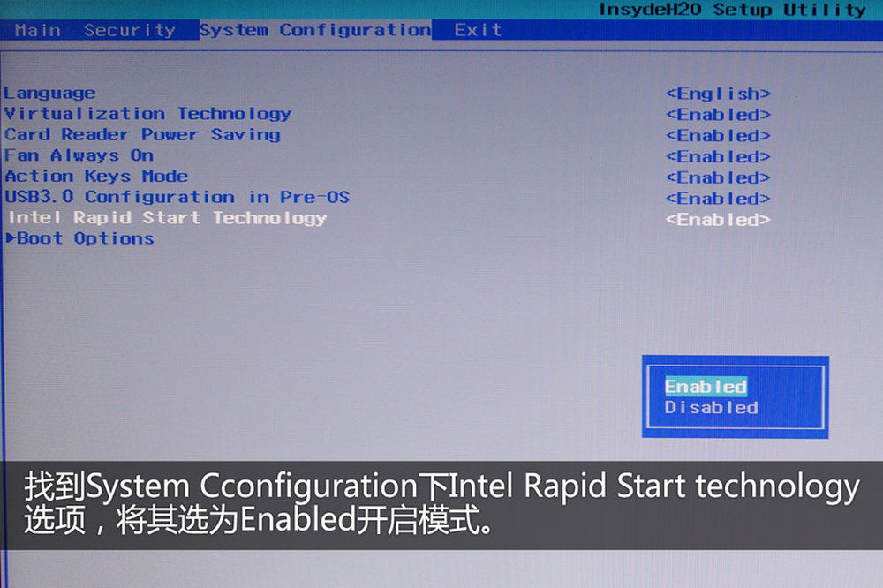883x588 pixels.
Task: Select the Language setting row
Action: pyautogui.click(x=49, y=93)
